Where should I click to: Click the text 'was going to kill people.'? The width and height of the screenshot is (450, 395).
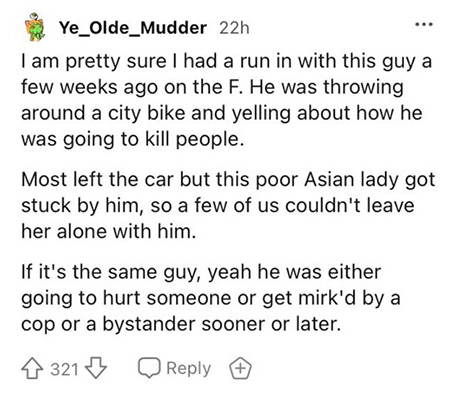point(130,139)
